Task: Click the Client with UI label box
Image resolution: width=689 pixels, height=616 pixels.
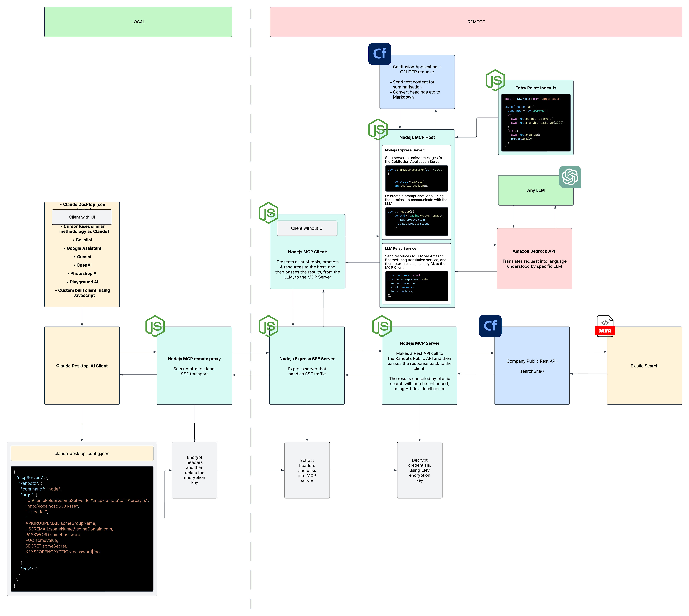Action: pos(82,217)
